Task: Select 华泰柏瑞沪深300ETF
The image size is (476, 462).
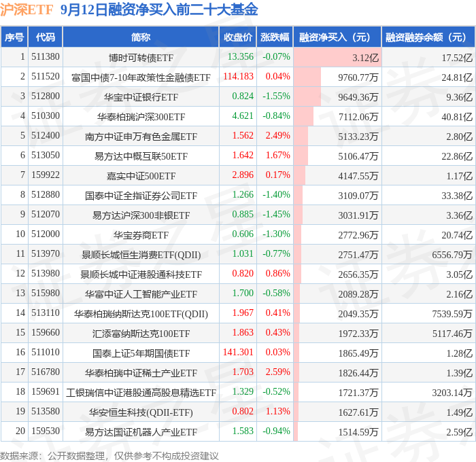Action: (x=141, y=117)
